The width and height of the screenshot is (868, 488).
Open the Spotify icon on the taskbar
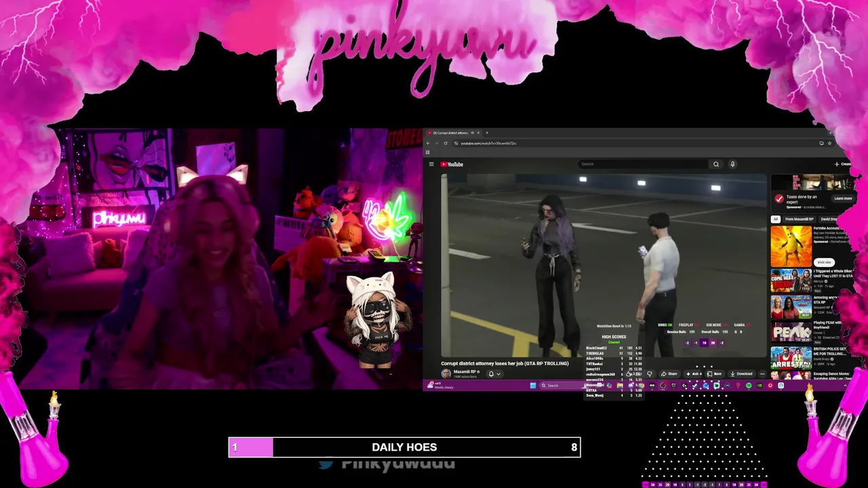(x=749, y=386)
